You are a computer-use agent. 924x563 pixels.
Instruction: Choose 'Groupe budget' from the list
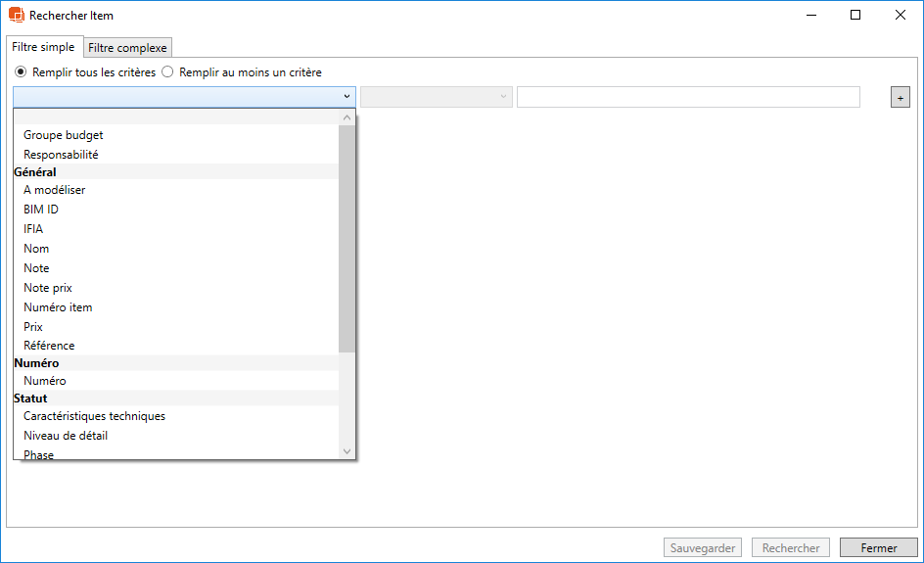click(x=64, y=135)
